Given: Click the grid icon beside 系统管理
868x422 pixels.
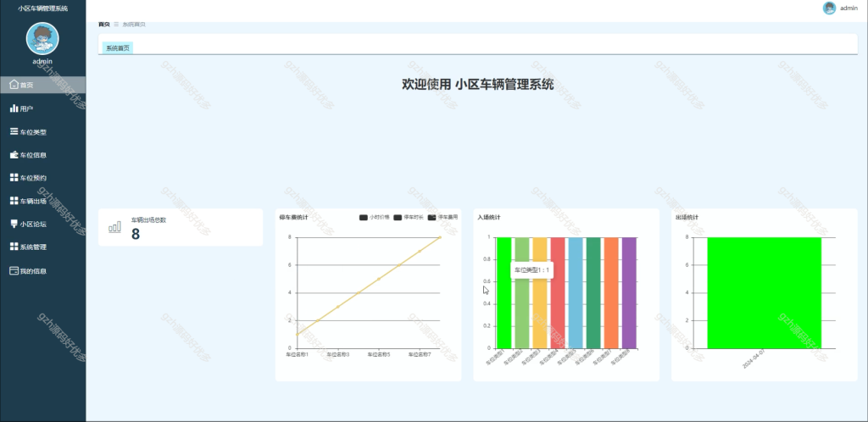Looking at the screenshot, I should pos(14,247).
